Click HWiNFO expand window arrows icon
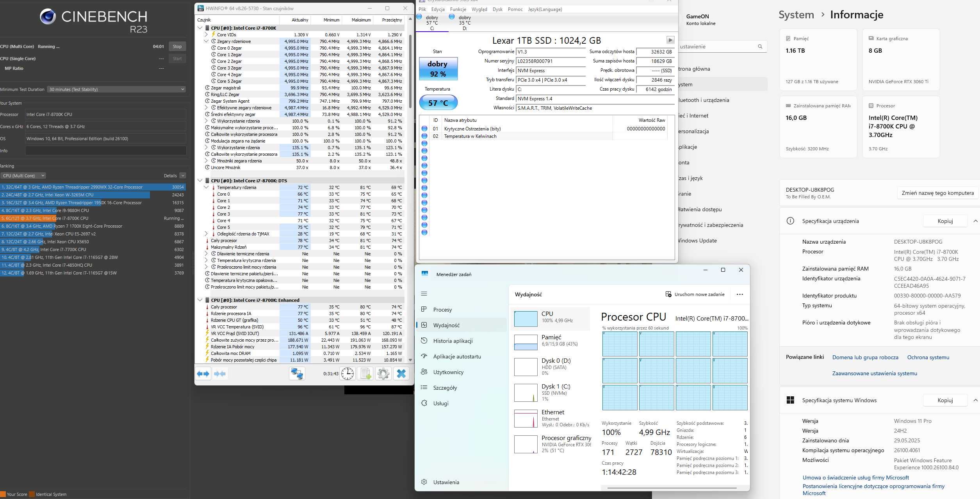Image resolution: width=980 pixels, height=499 pixels. 203,374
